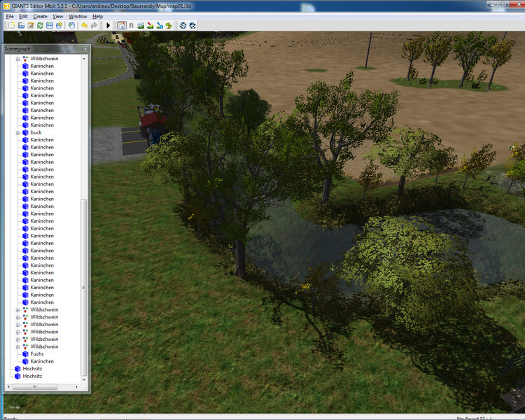The width and height of the screenshot is (525, 420).
Task: Click the persp label in the viewport
Action: [x=15, y=407]
